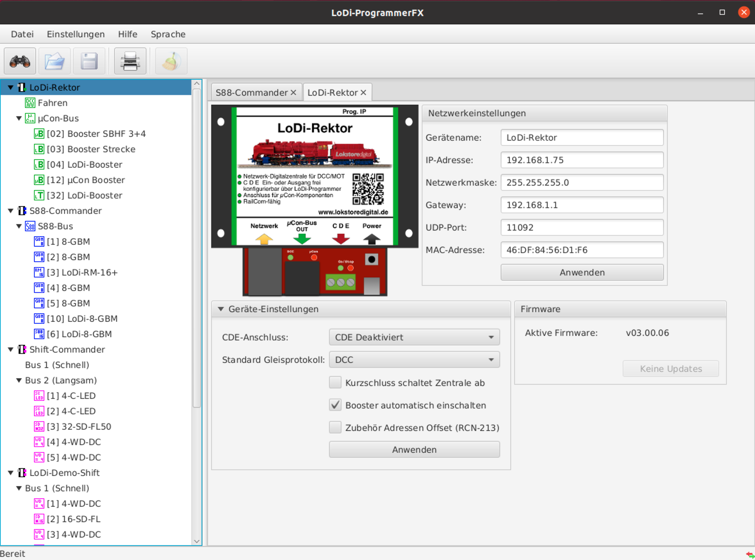Switch to the S88-Commander tab
This screenshot has width=755, height=560.
pos(251,93)
